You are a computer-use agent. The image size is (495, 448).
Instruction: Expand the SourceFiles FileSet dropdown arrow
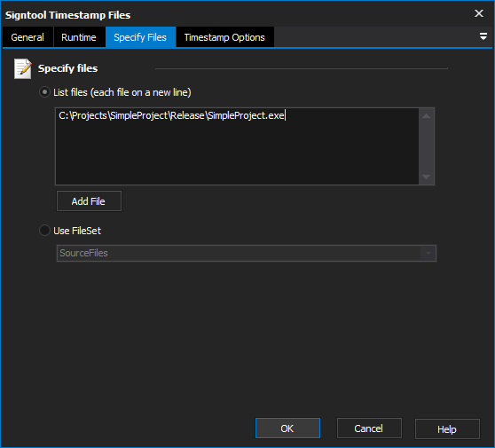[428, 253]
